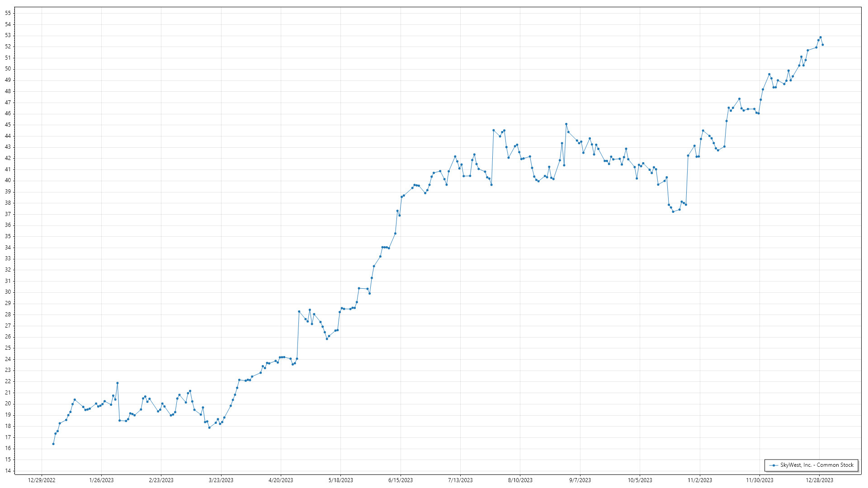Select the 45 y-axis price label
This screenshot has width=868, height=488.
(8, 125)
